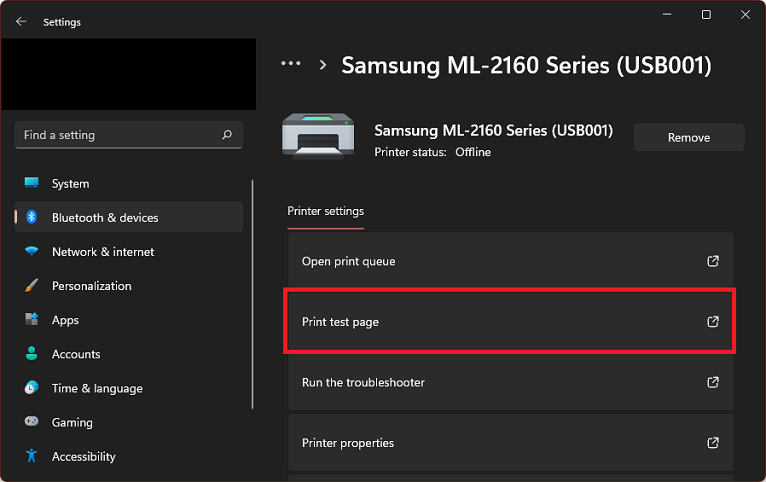Click the Bluetooth icon in the sidebar
Image resolution: width=766 pixels, height=482 pixels.
click(x=32, y=217)
